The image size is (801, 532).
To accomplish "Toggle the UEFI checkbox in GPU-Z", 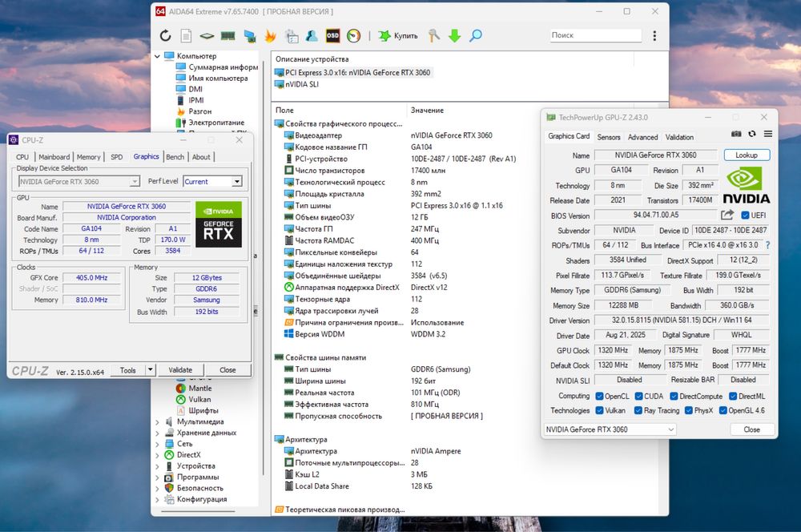I will click(x=746, y=216).
